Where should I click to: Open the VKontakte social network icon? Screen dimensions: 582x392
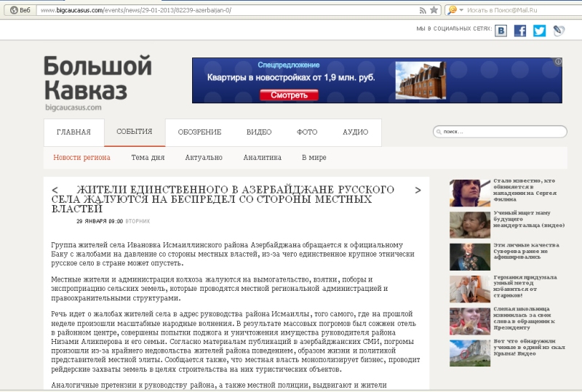pyautogui.click(x=501, y=31)
